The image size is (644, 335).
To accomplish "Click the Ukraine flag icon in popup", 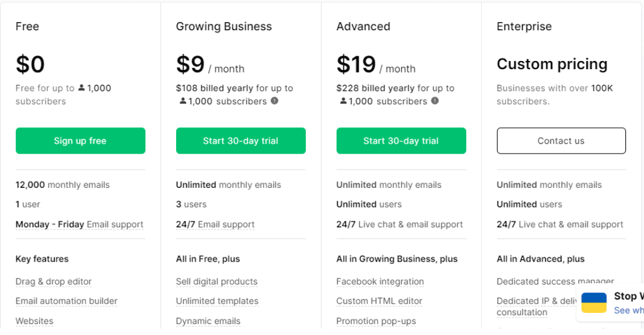I will [x=594, y=302].
